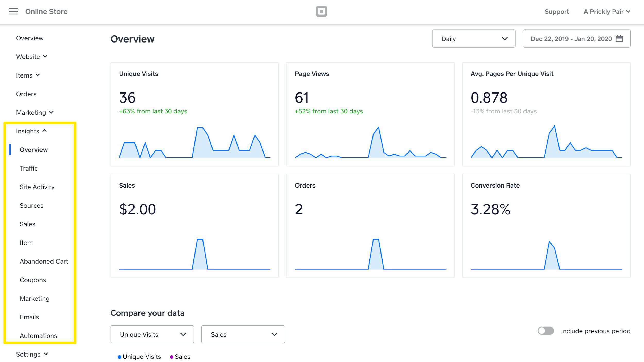Click the A Prickly Pair account dropdown
Screen dimensions: 644x362
point(606,12)
